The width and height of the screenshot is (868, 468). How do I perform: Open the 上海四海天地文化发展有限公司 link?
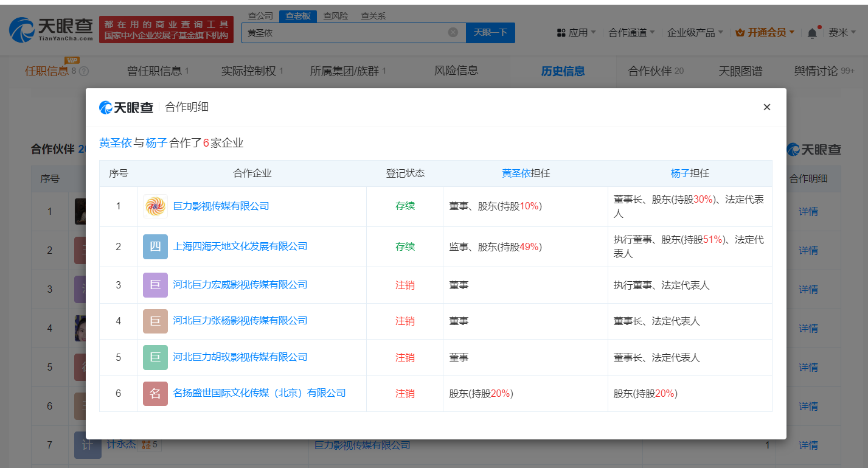coord(240,246)
